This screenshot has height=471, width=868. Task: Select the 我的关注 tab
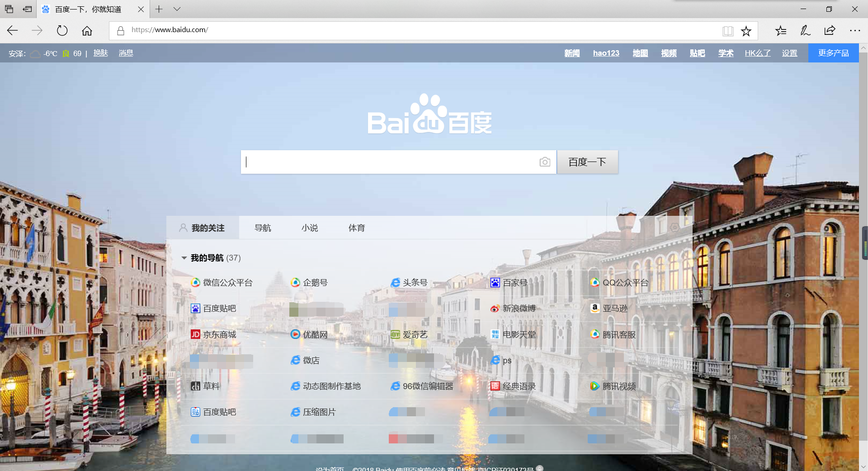203,228
